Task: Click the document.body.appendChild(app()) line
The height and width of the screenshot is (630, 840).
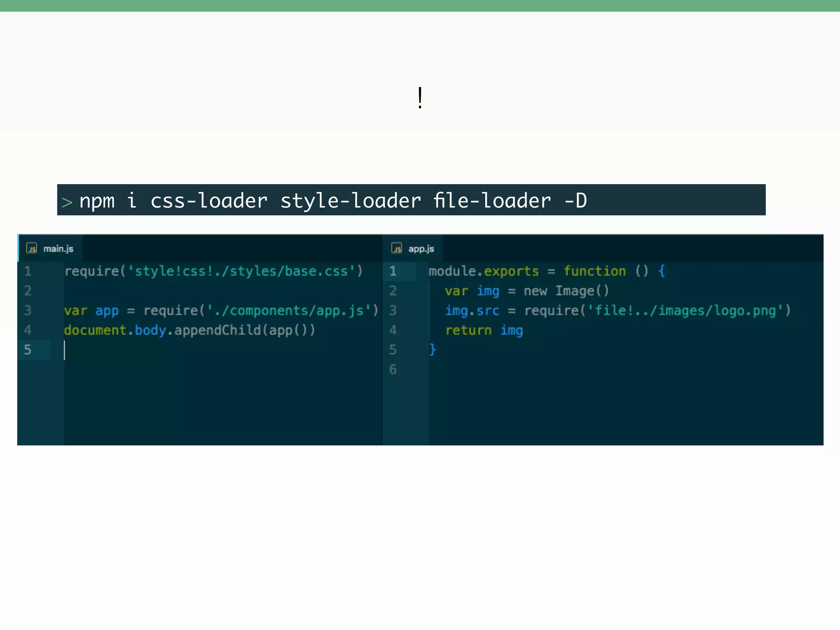Action: point(189,330)
